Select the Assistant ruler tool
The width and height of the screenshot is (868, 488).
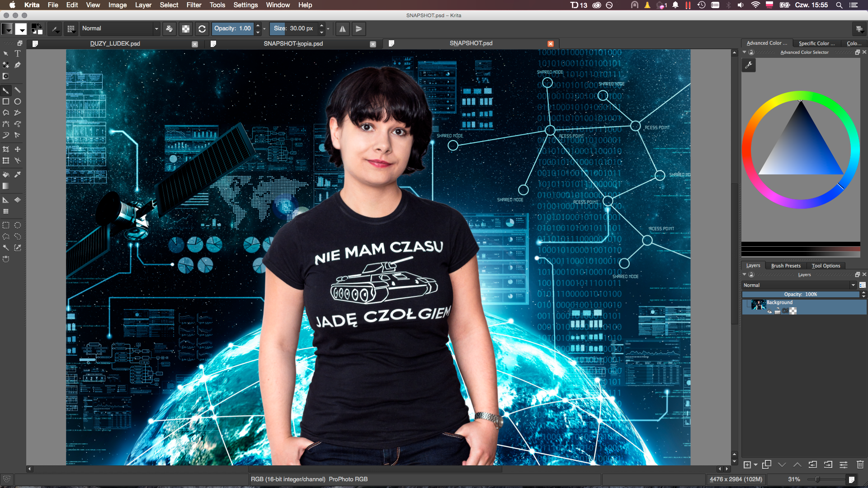[x=6, y=200]
